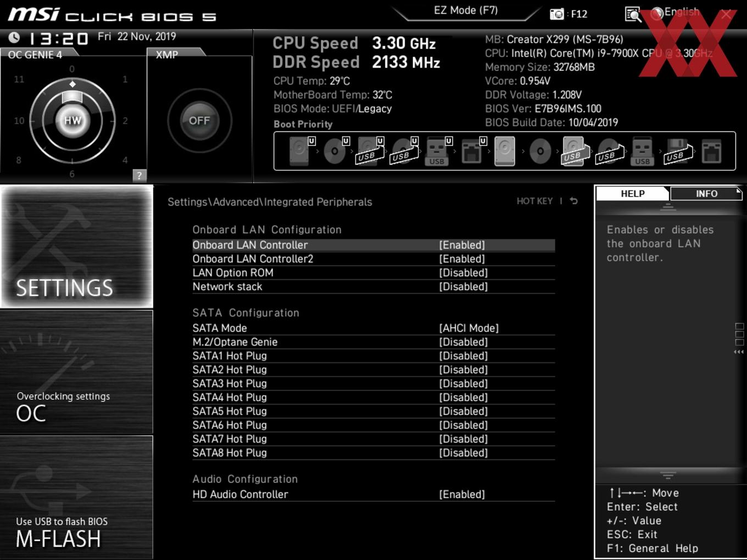Open the M-FLASH USB BIOS tile
Image resolution: width=747 pixels, height=560 pixels.
[x=76, y=497]
